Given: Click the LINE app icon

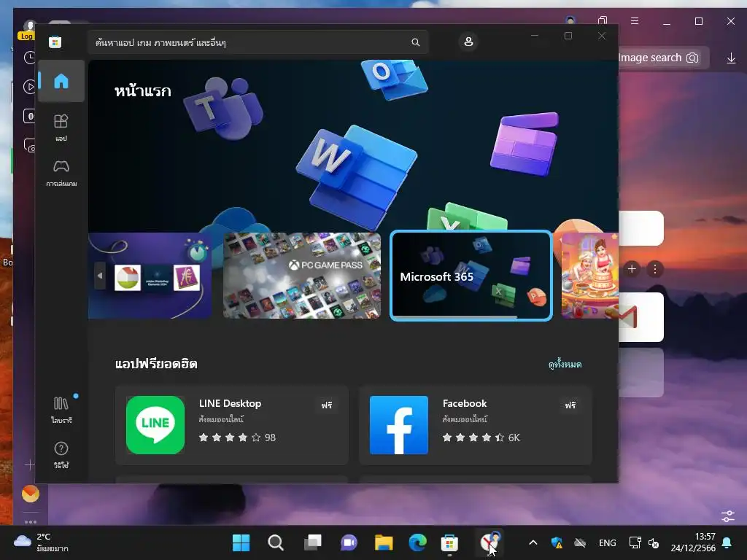Looking at the screenshot, I should tap(155, 425).
